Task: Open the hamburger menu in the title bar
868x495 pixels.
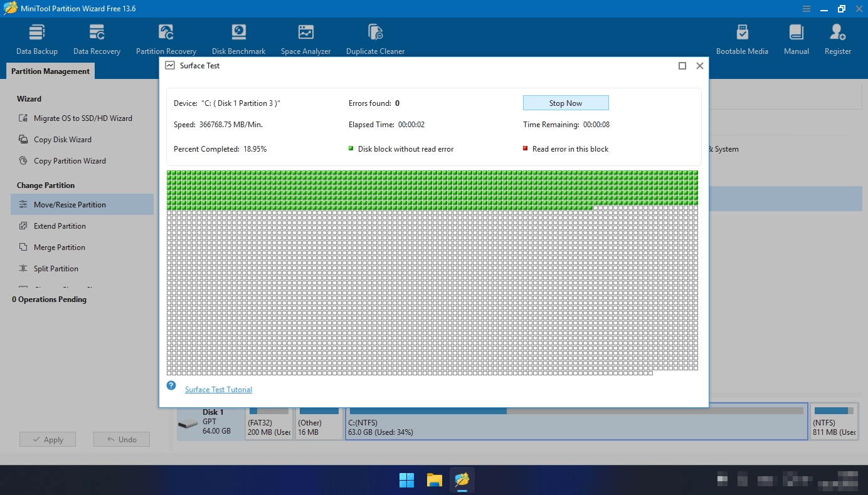Action: tap(807, 9)
